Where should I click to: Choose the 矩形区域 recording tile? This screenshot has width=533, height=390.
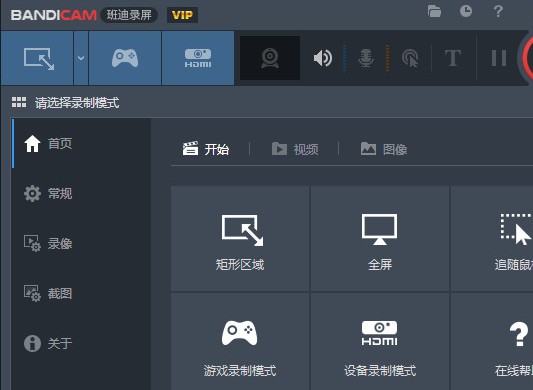click(x=240, y=238)
